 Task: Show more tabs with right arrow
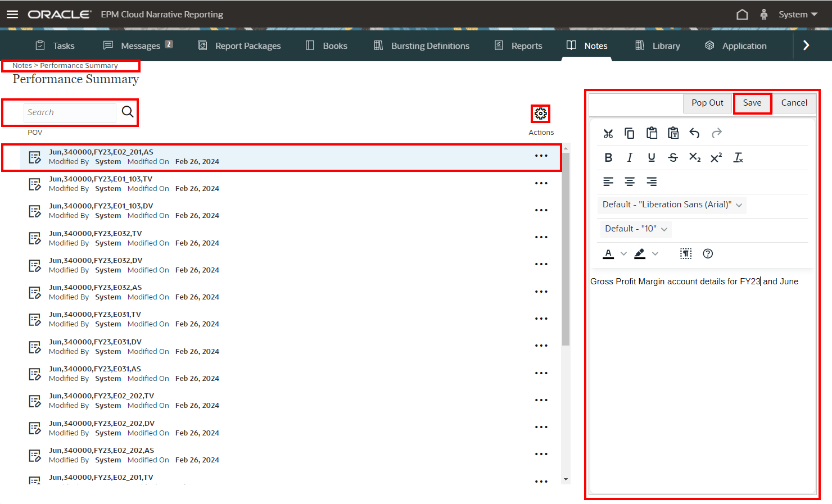tap(806, 46)
